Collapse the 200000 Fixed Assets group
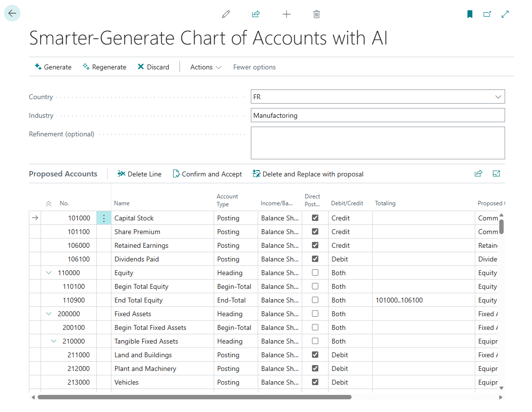532x412 pixels. [48, 314]
